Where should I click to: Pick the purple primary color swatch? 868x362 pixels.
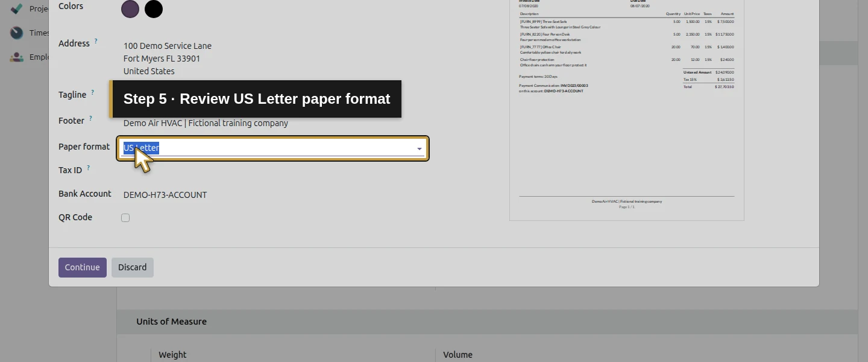click(x=130, y=8)
